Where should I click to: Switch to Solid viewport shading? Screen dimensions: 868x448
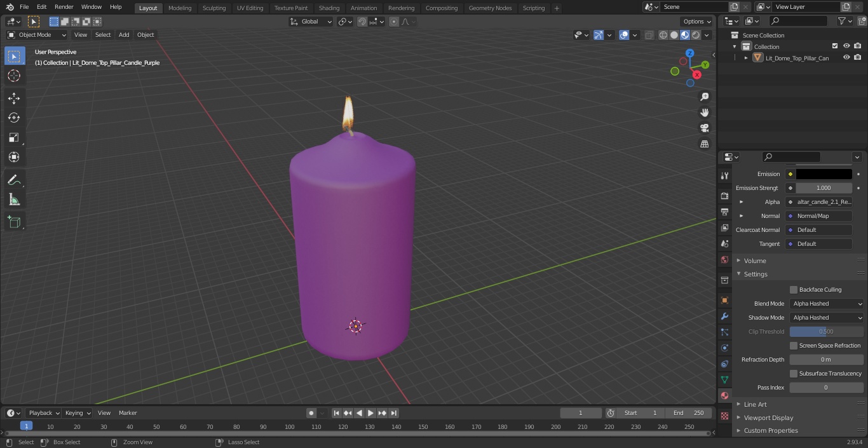[x=674, y=35]
